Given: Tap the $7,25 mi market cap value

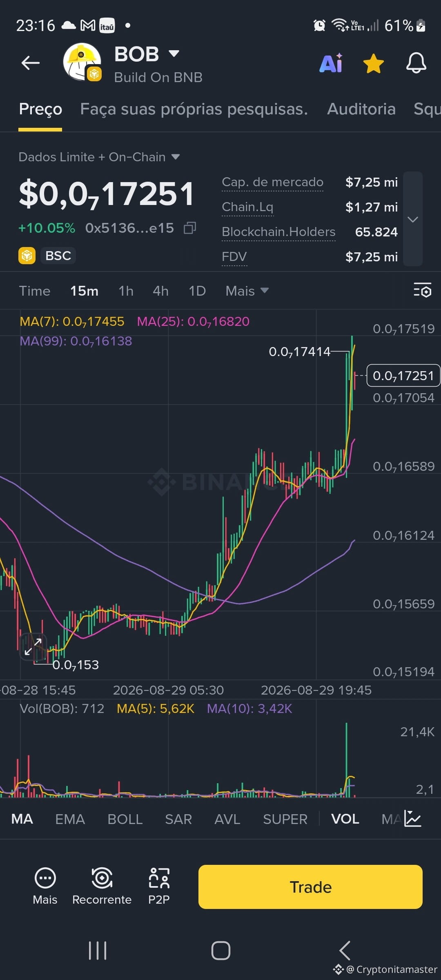Looking at the screenshot, I should [371, 182].
